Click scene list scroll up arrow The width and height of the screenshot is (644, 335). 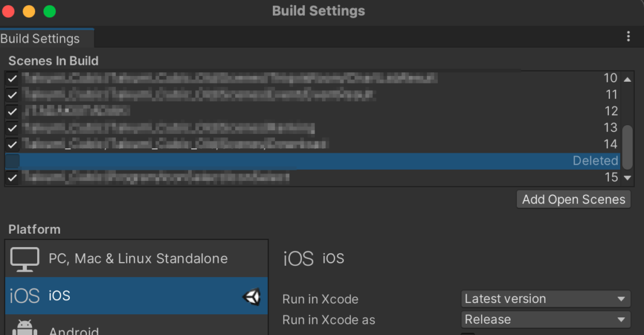point(627,79)
